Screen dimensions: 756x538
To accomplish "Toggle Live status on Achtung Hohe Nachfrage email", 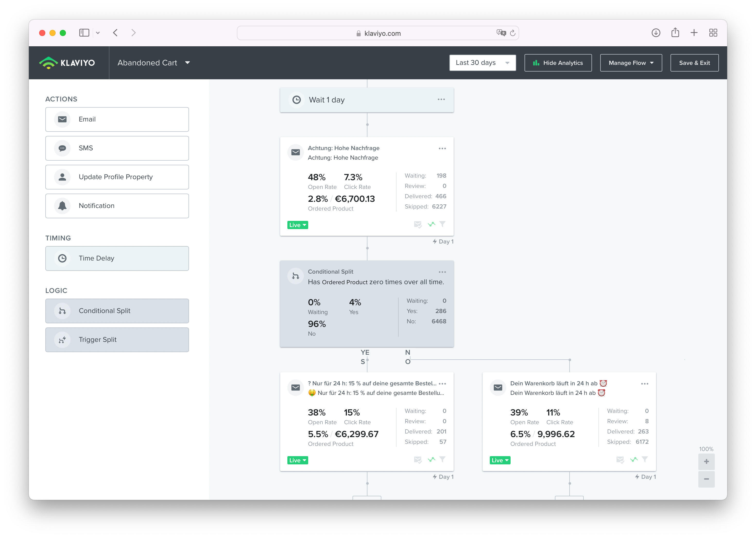I will click(x=298, y=225).
